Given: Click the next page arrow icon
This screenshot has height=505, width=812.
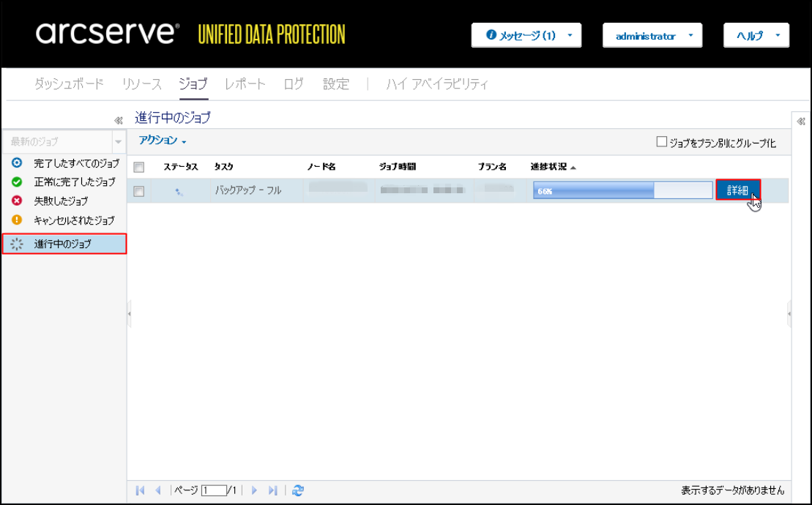Looking at the screenshot, I should tap(255, 490).
